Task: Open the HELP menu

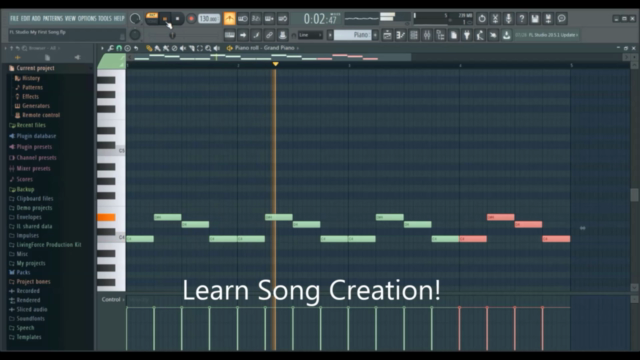Action: click(x=119, y=18)
